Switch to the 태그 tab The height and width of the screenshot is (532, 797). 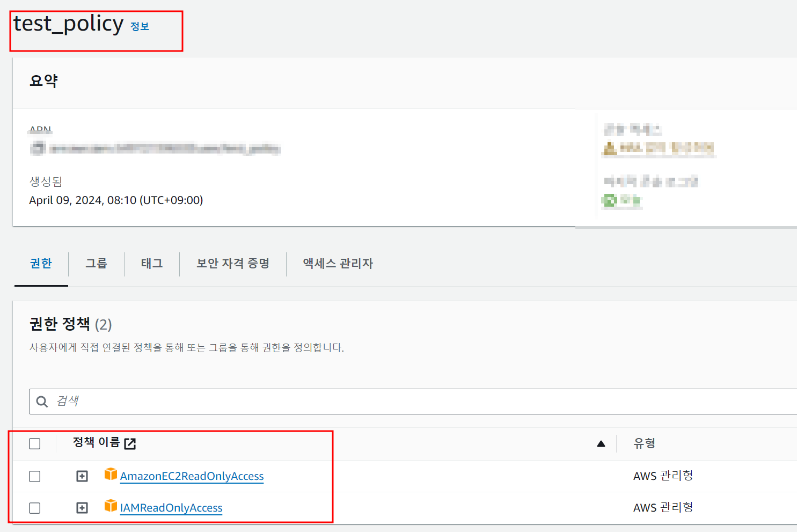[152, 263]
